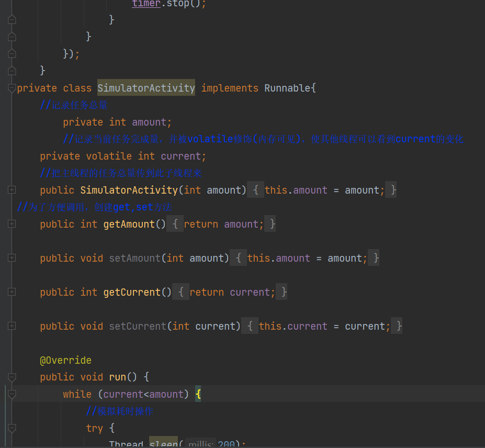
Task: Collapse the SimulatorActivity class fold marker
Action: (12, 88)
